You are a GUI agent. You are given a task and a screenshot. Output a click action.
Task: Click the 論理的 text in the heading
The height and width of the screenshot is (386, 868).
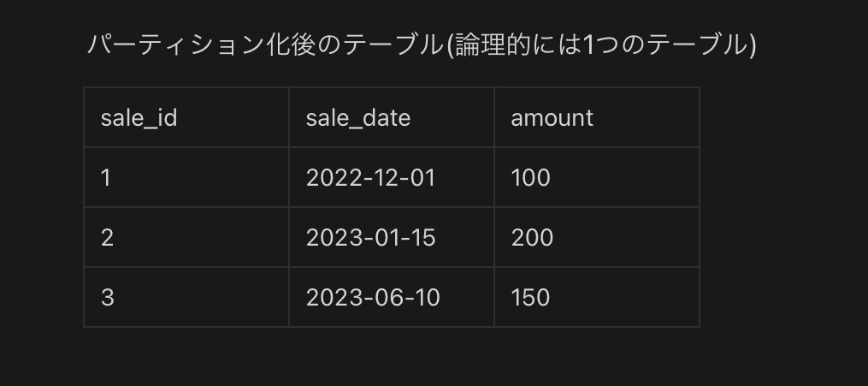tap(492, 45)
